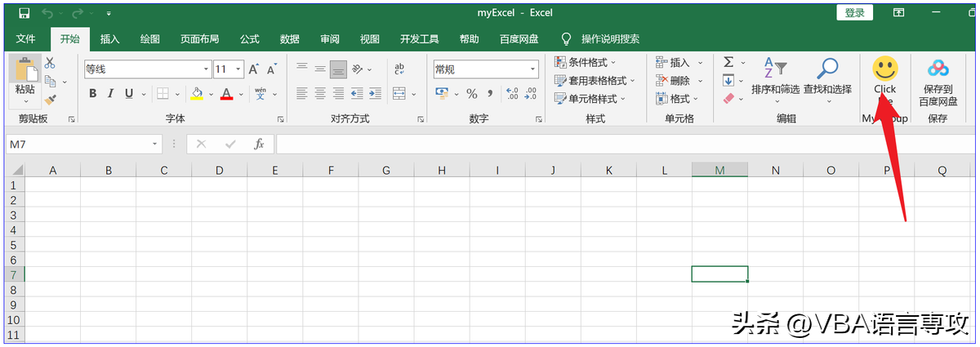Open the font name dropdown (等线)
Screen dimensions: 980x347
pos(206,69)
